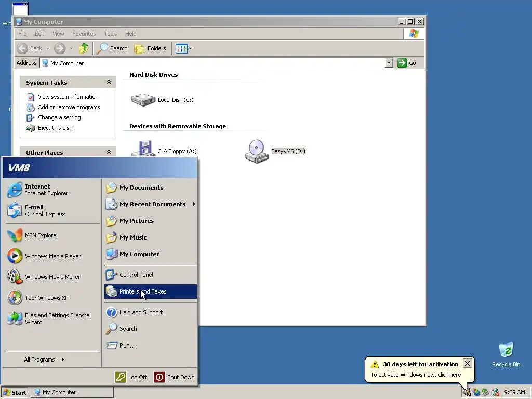Click the Up folder icon
Image resolution: width=532 pixels, height=399 pixels.
coord(84,48)
